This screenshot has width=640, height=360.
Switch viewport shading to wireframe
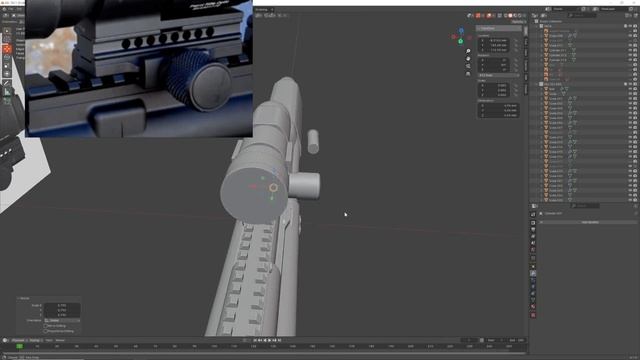[x=505, y=16]
